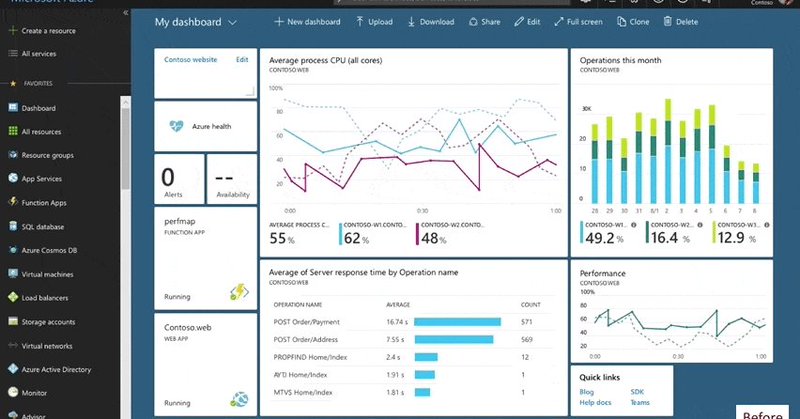Open the Blog quick link
The width and height of the screenshot is (800, 419).
[x=586, y=392]
